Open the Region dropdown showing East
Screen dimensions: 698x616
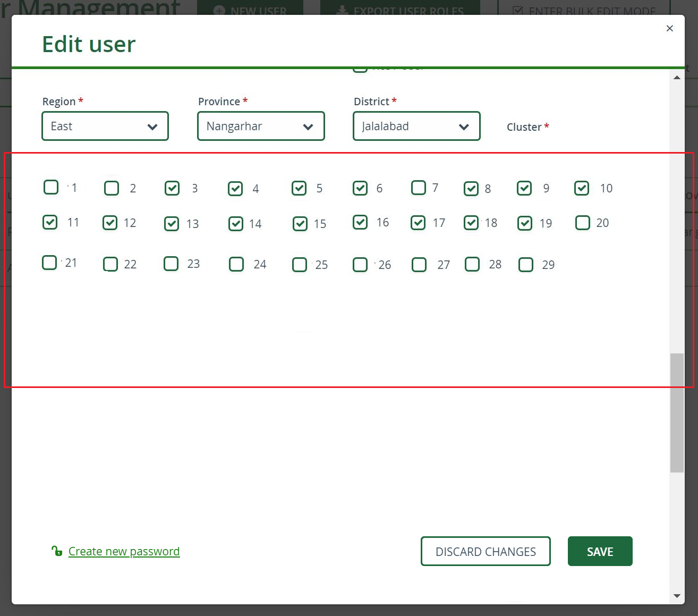pyautogui.click(x=105, y=126)
